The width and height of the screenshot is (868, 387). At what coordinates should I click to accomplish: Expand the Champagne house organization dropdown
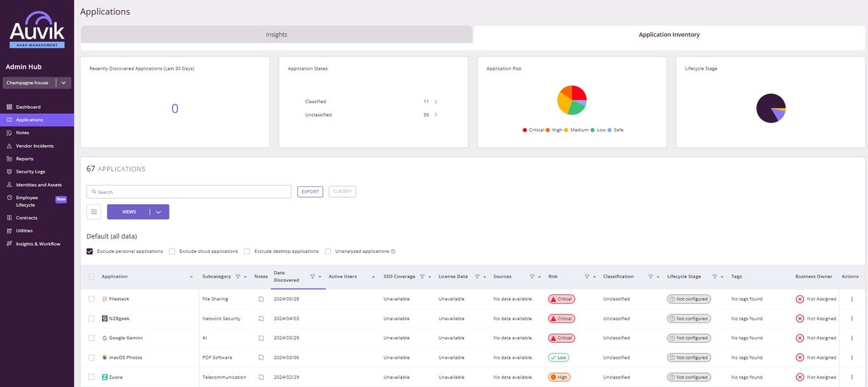click(64, 83)
